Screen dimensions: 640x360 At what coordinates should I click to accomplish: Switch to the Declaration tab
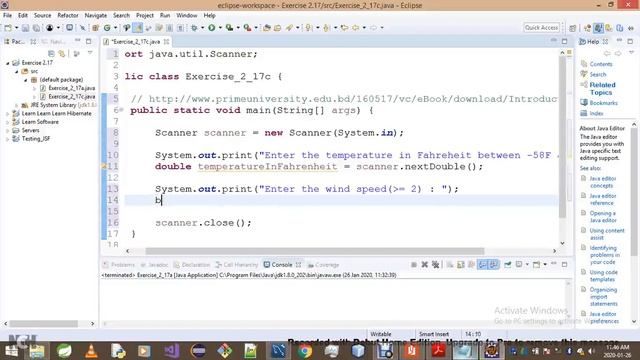(x=191, y=265)
